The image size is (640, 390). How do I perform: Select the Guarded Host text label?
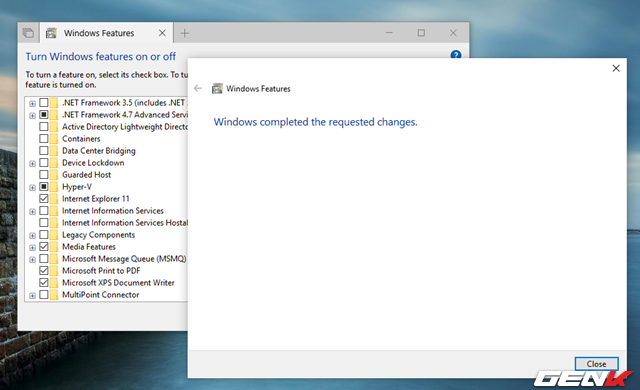click(x=87, y=175)
